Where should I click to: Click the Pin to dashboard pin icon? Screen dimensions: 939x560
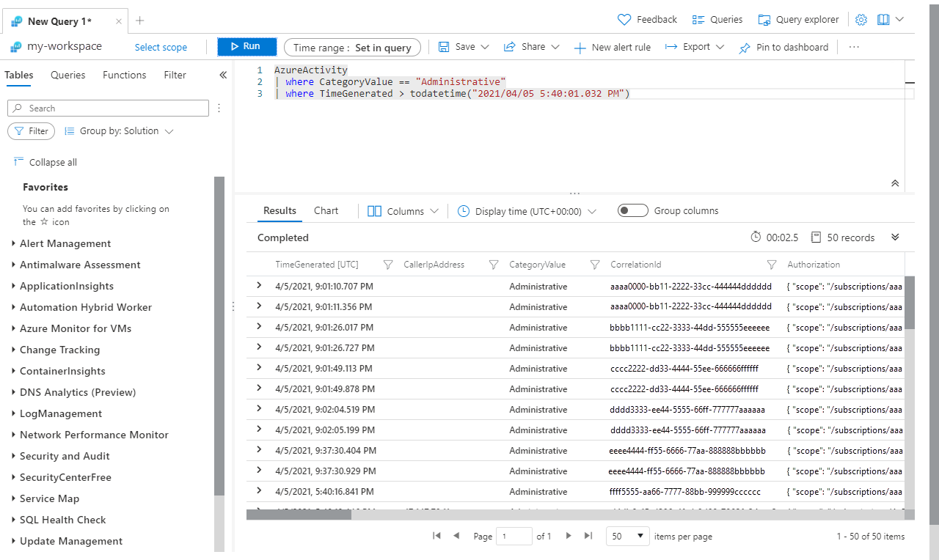coord(745,48)
